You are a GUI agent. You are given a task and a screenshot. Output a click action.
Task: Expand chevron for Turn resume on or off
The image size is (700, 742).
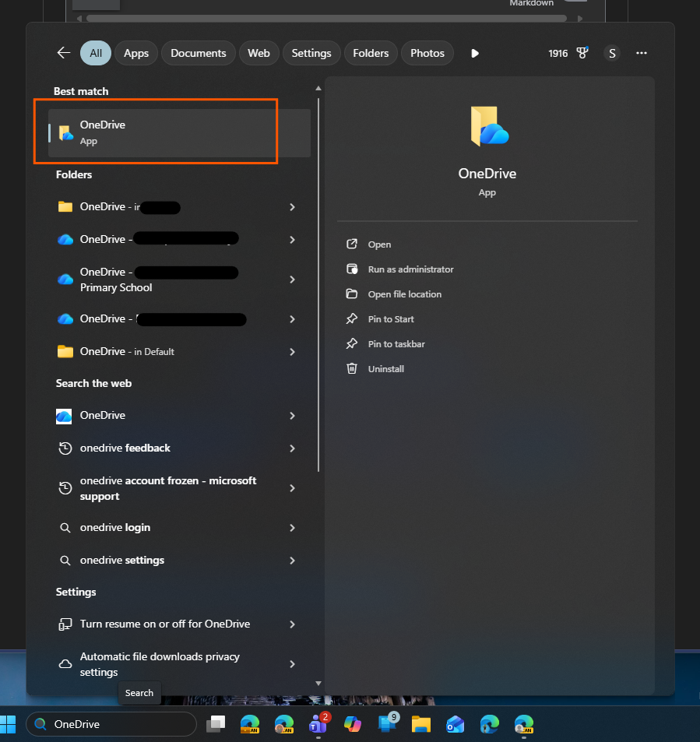293,624
